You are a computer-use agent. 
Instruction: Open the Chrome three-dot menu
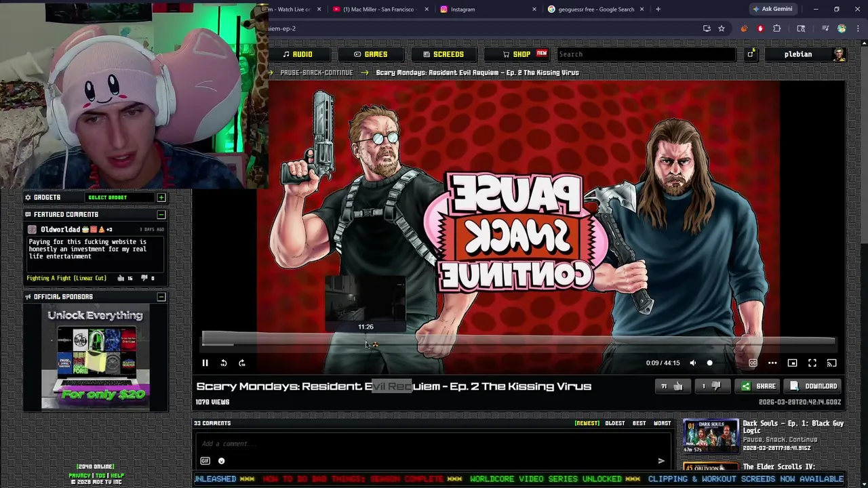click(x=856, y=28)
